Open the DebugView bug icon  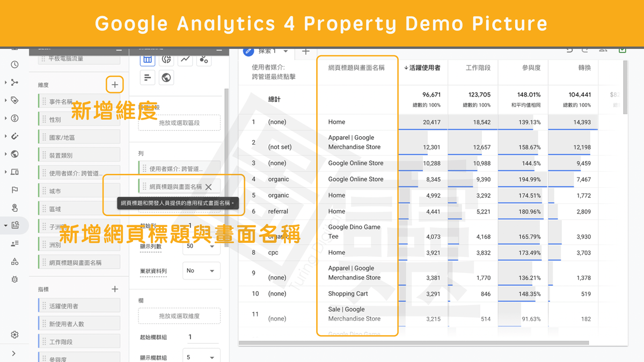[14, 279]
